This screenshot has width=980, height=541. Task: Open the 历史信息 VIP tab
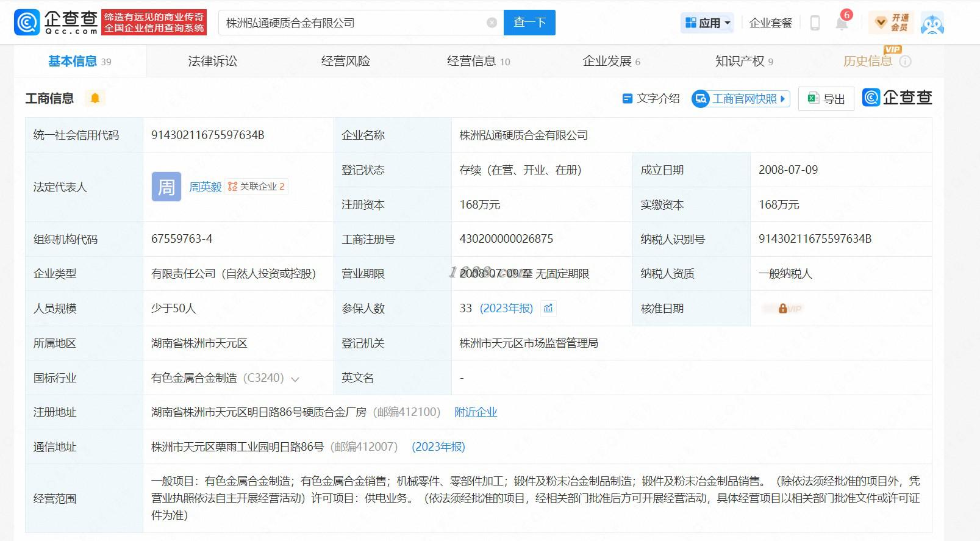pyautogui.click(x=868, y=61)
